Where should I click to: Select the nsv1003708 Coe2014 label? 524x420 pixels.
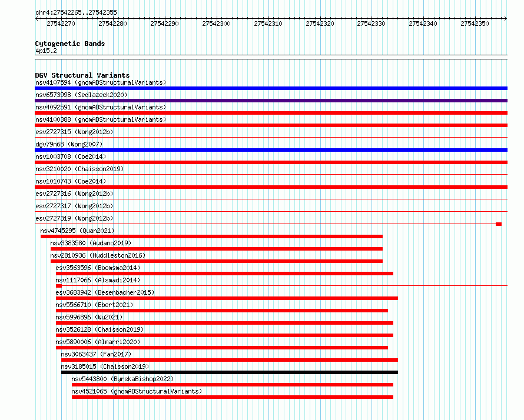tap(71, 156)
